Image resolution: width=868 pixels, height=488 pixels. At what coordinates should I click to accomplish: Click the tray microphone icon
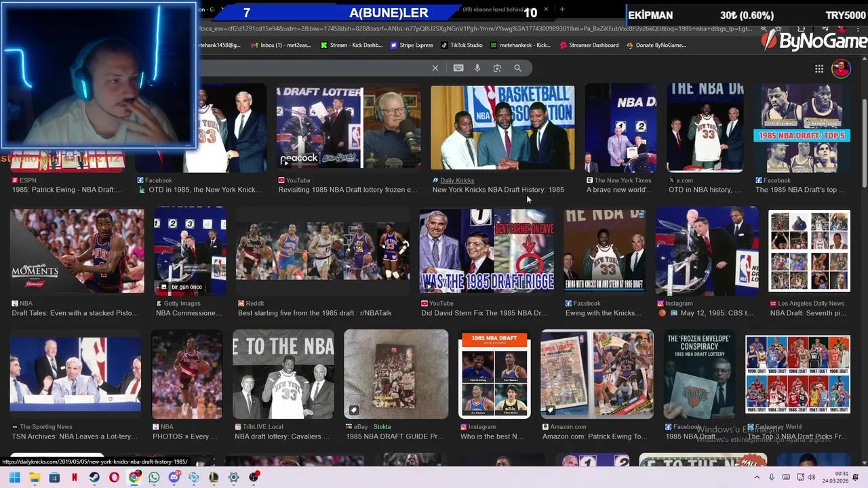pos(771,477)
